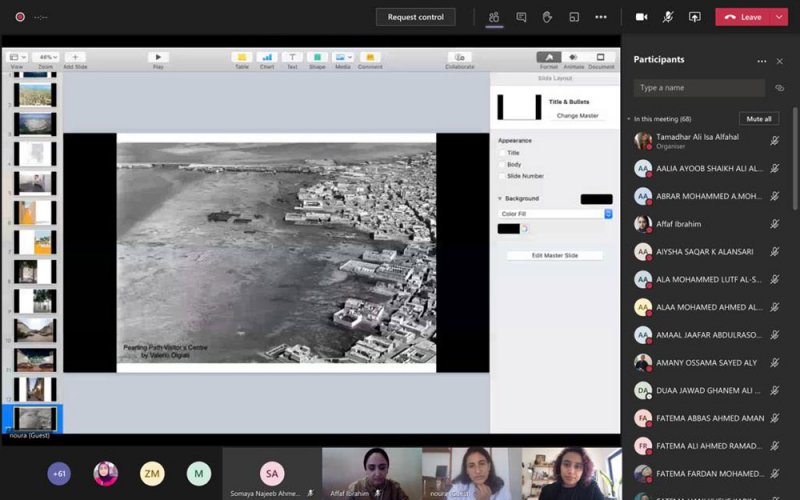Switch to the Document tab

pyautogui.click(x=601, y=57)
